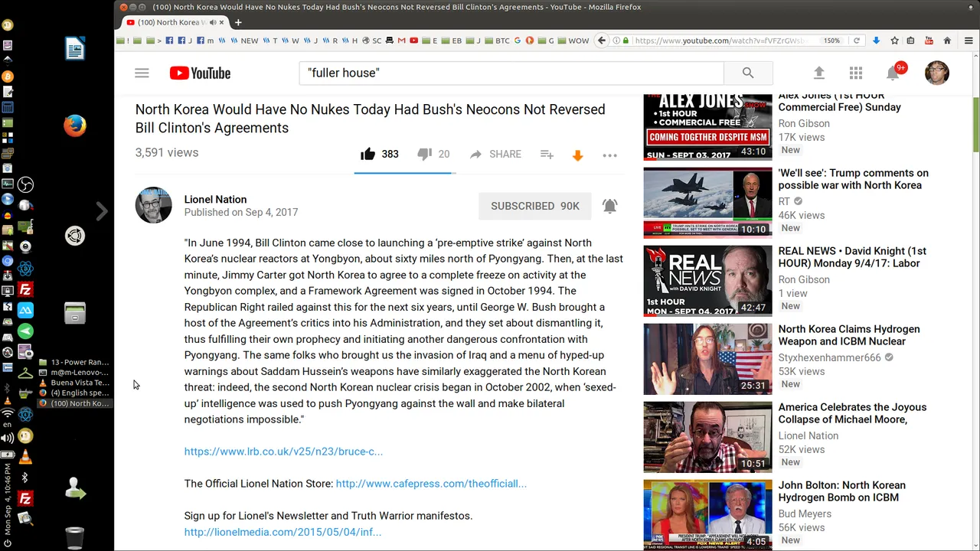Screen dimensions: 980x551
Task: Switch to "m@m-Lenovo-..." terminal window
Action: pos(74,372)
